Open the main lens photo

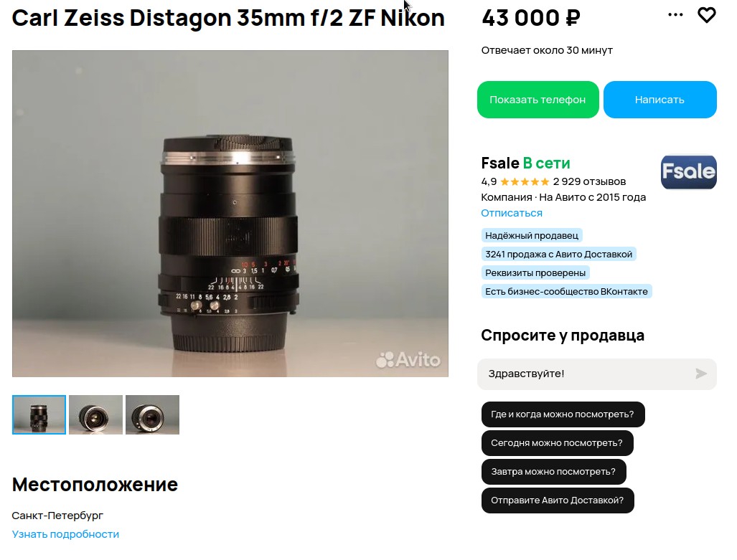click(230, 214)
